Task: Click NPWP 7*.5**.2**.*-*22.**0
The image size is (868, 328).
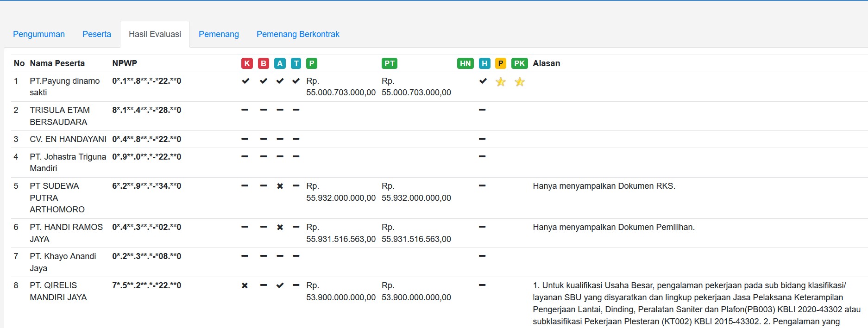Action: 147,285
